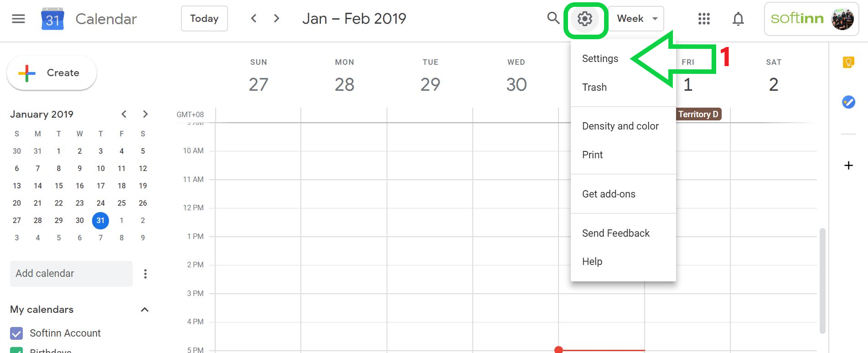This screenshot has width=868, height=353.
Task: Open notifications via the bell icon
Action: pyautogui.click(x=738, y=19)
